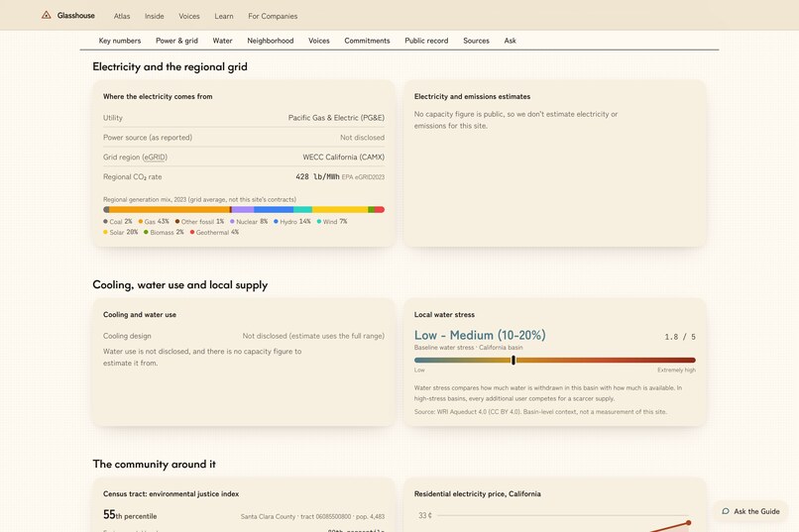
Task: Go to the Glasshouse home link
Action: [x=68, y=15]
